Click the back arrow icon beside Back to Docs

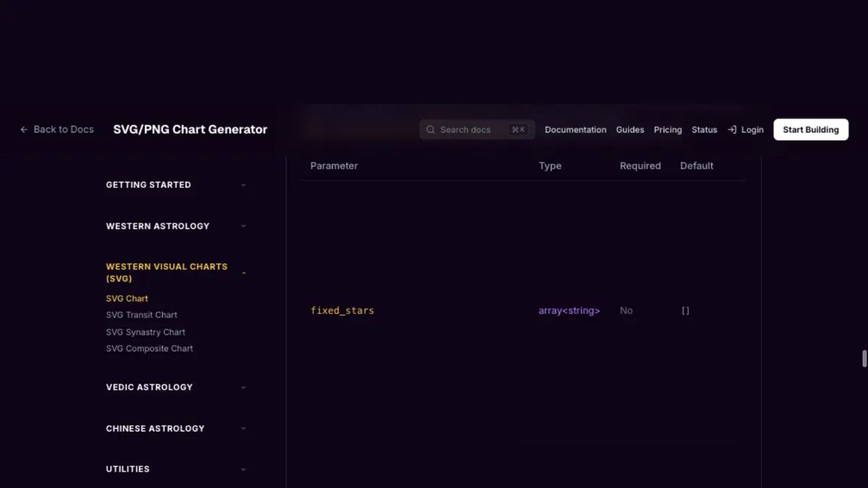point(24,129)
